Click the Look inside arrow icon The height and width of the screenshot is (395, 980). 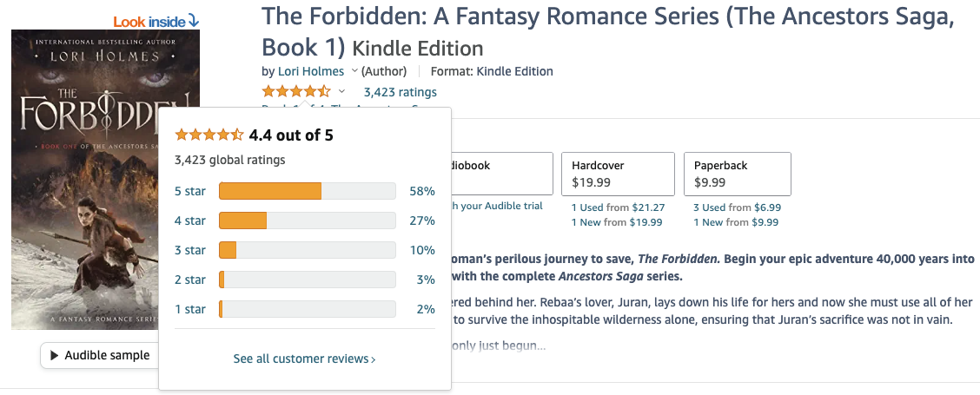coord(193,20)
